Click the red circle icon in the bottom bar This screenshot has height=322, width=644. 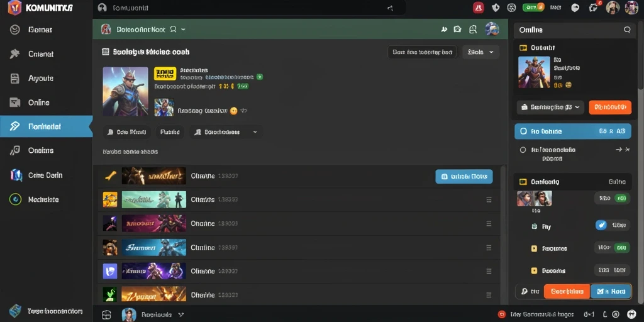tap(501, 314)
